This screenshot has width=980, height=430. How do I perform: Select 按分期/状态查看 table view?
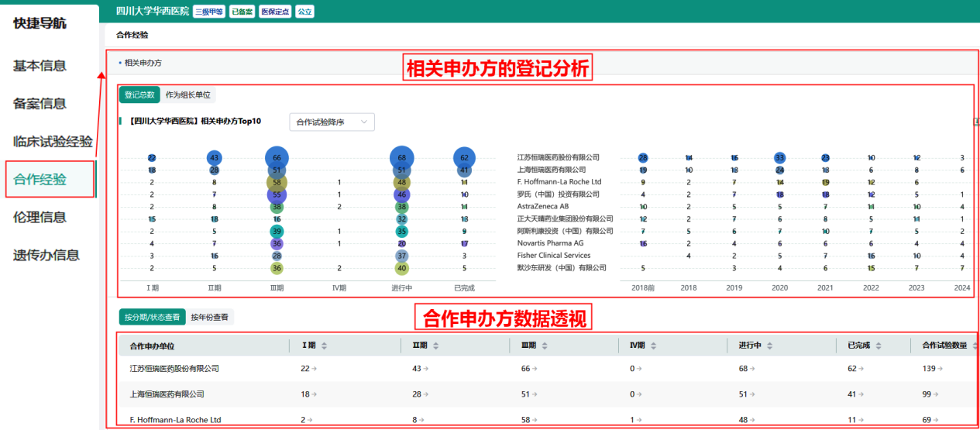pos(152,317)
